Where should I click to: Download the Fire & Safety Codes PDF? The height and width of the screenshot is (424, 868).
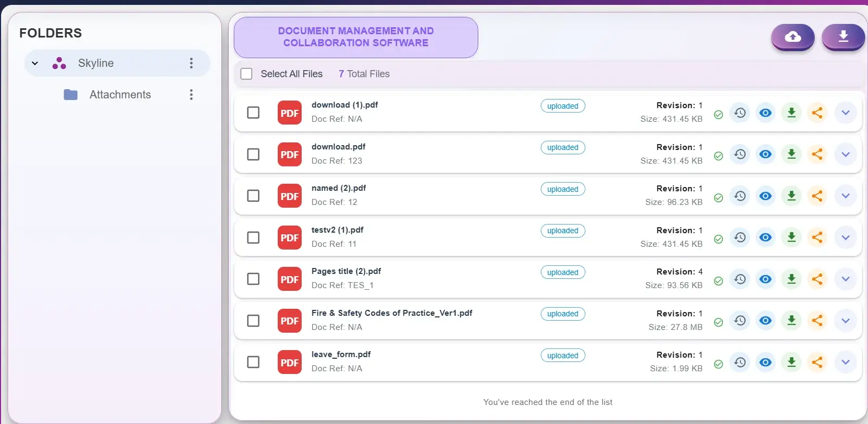coord(791,320)
